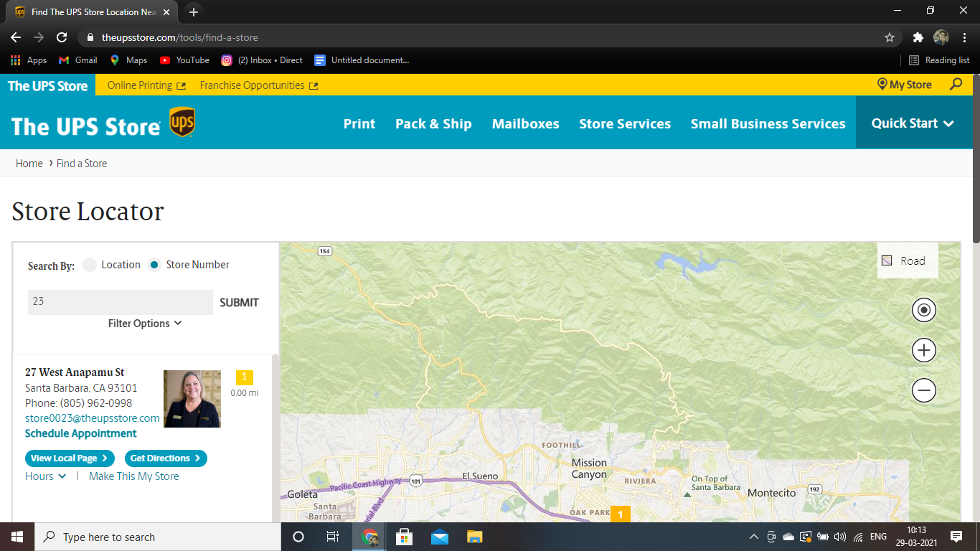Open the Pack & Ship menu
980x551 pixels.
tap(433, 123)
